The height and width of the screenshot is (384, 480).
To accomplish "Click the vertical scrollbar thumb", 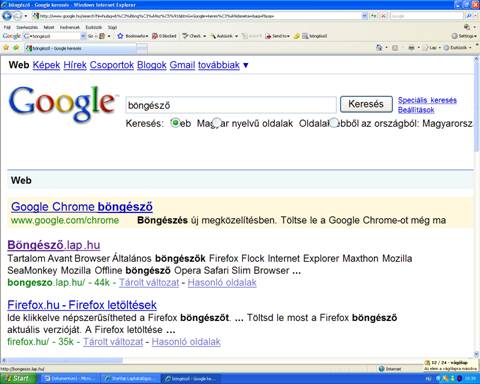I will (x=476, y=107).
